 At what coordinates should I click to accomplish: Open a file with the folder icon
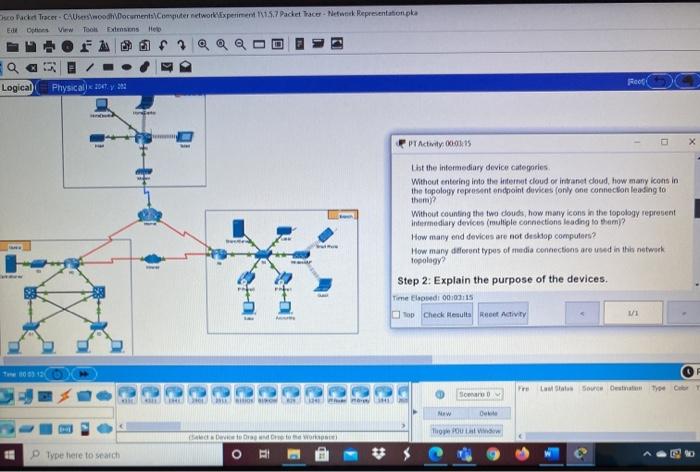coord(12,46)
